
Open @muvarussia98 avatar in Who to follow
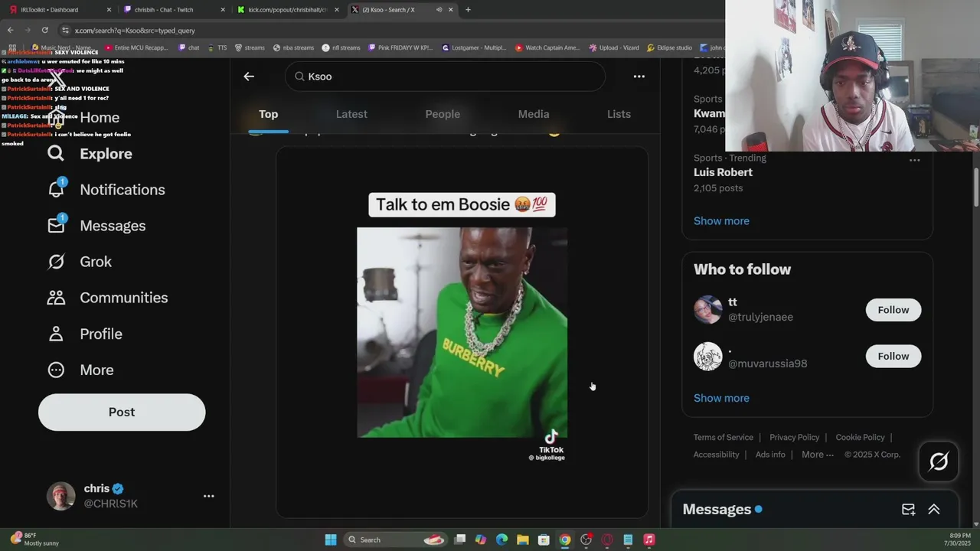[707, 357]
